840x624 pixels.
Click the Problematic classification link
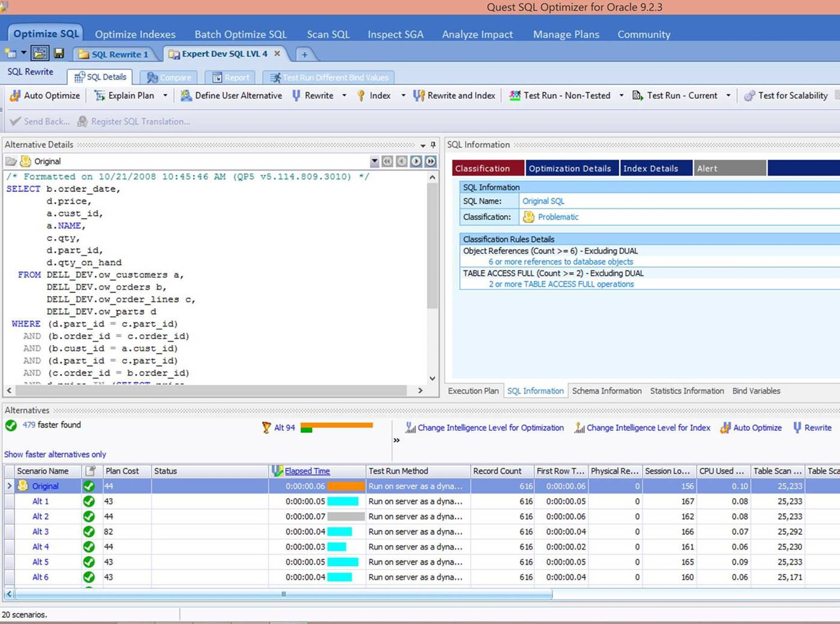[558, 217]
